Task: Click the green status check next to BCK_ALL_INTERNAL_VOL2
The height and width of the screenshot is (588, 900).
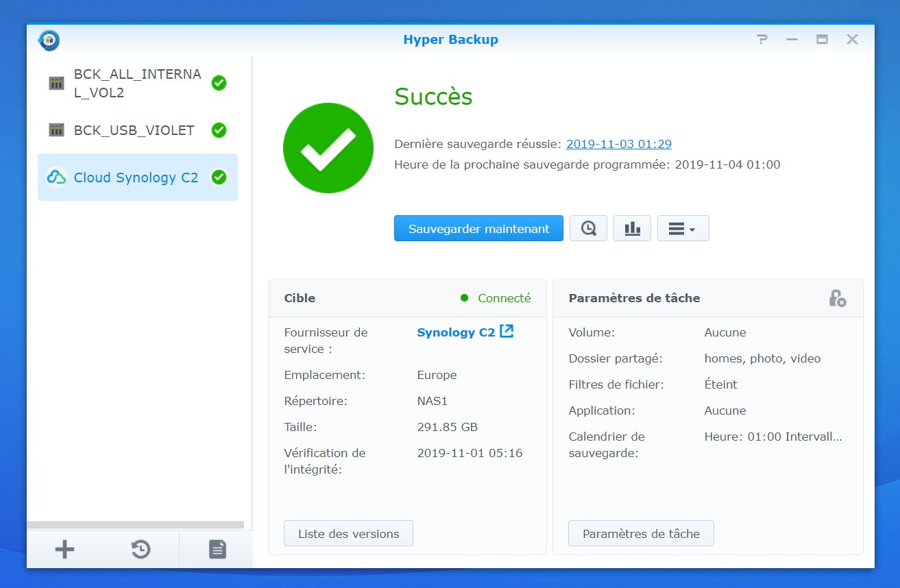Action: point(219,83)
